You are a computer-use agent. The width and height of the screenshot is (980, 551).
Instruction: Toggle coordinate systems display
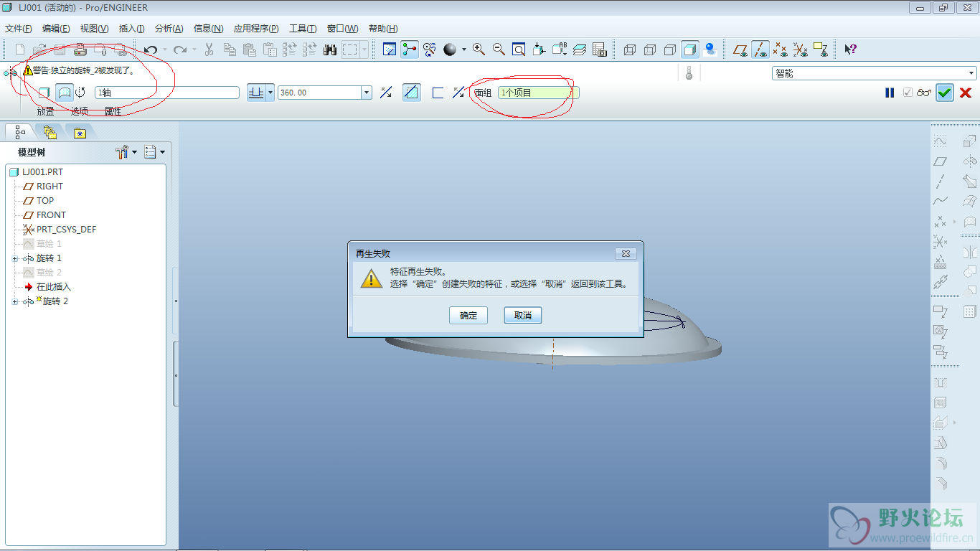(x=801, y=50)
